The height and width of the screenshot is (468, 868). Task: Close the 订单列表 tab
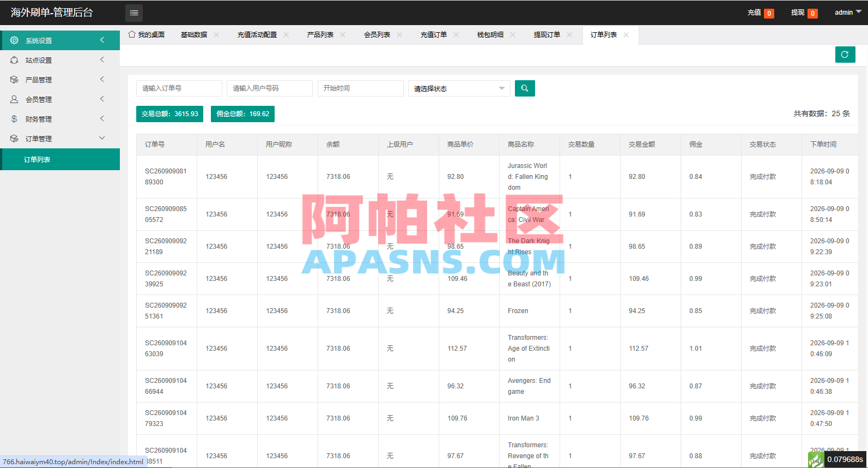tap(626, 34)
